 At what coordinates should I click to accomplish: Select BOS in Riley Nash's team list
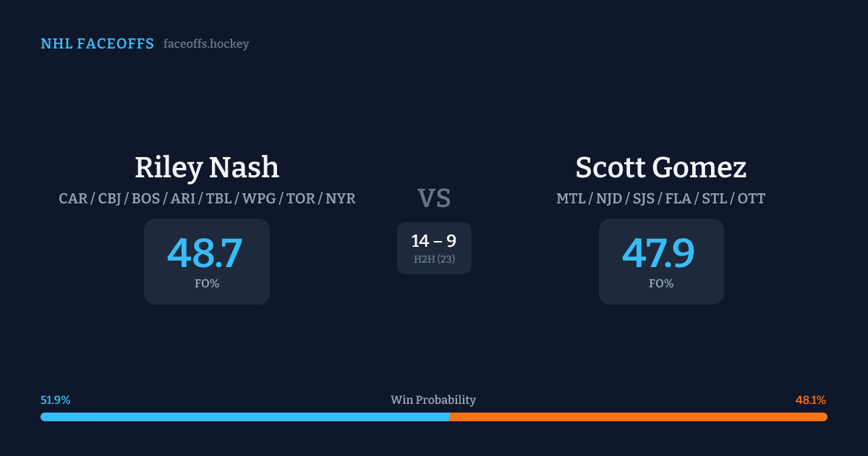(x=146, y=198)
